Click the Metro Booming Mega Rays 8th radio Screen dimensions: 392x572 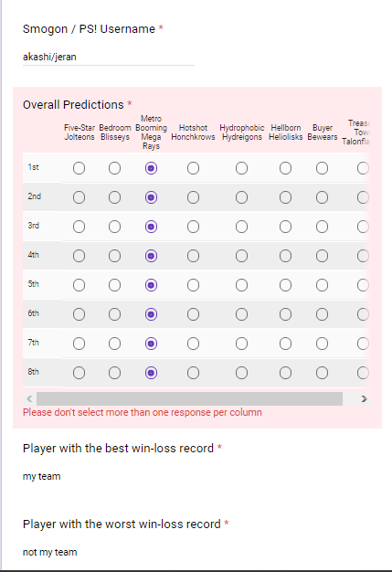(151, 373)
